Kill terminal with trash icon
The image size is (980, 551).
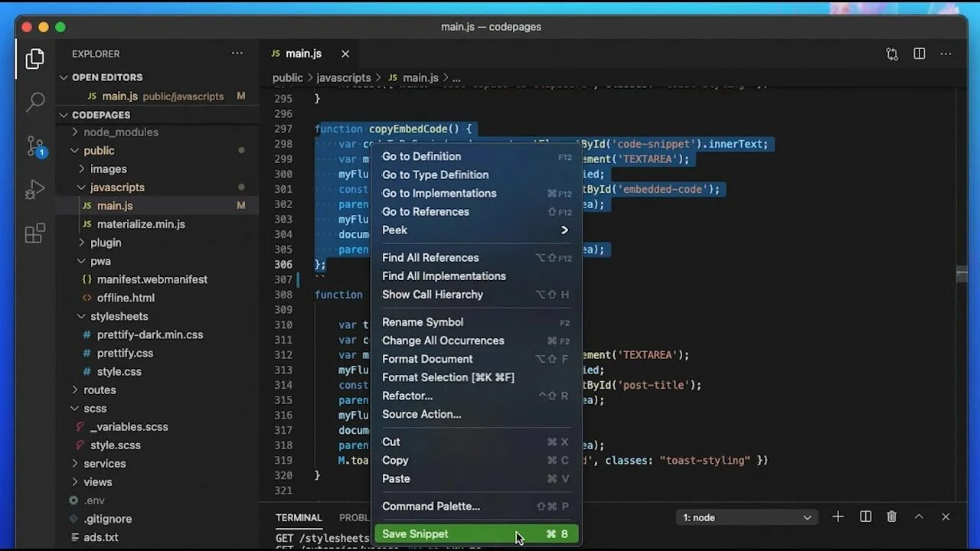(x=892, y=517)
